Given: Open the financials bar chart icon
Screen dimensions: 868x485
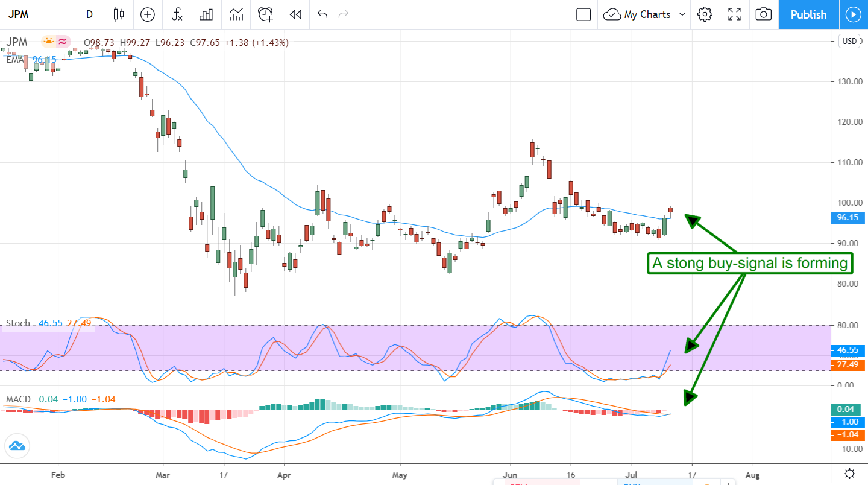Looking at the screenshot, I should (x=207, y=14).
